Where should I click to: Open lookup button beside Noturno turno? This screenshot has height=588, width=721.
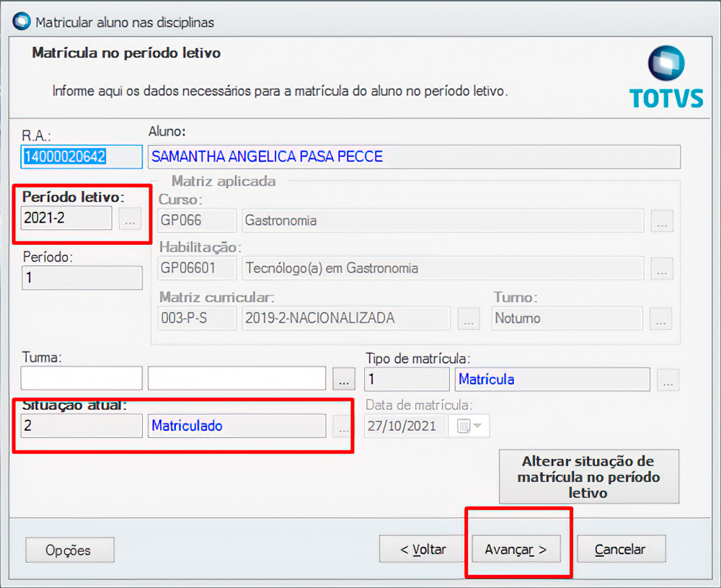(x=661, y=318)
